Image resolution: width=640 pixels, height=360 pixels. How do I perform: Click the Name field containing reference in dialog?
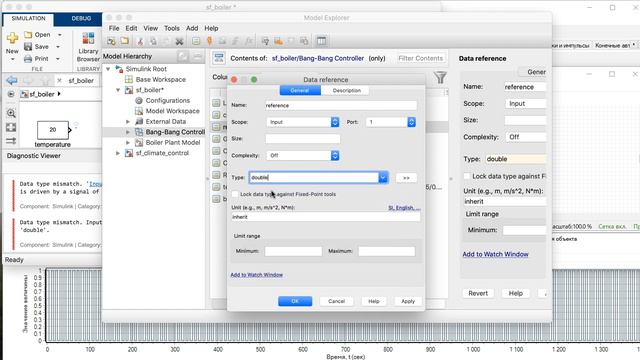(341, 105)
